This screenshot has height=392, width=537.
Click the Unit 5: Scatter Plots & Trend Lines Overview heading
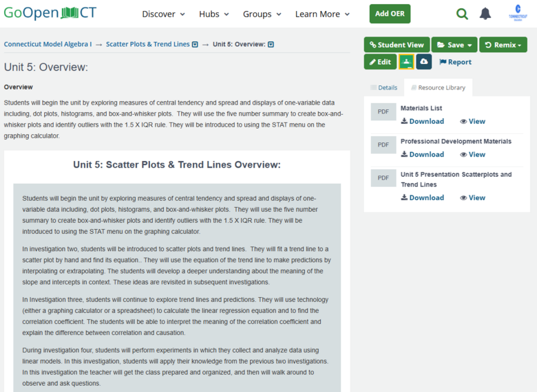coord(177,164)
